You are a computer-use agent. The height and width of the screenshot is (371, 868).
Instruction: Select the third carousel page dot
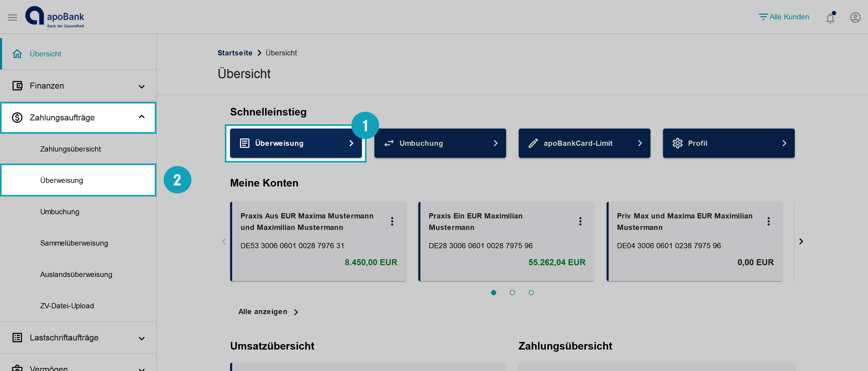click(531, 293)
